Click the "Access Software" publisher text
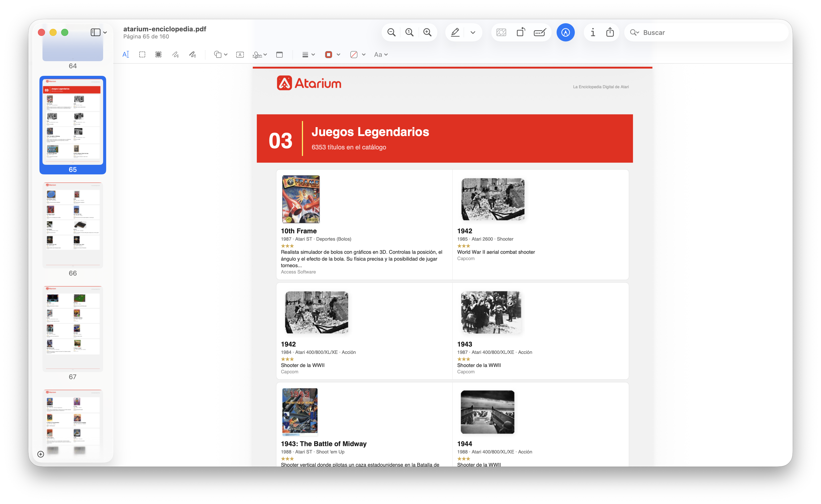The height and width of the screenshot is (504, 821). click(298, 272)
